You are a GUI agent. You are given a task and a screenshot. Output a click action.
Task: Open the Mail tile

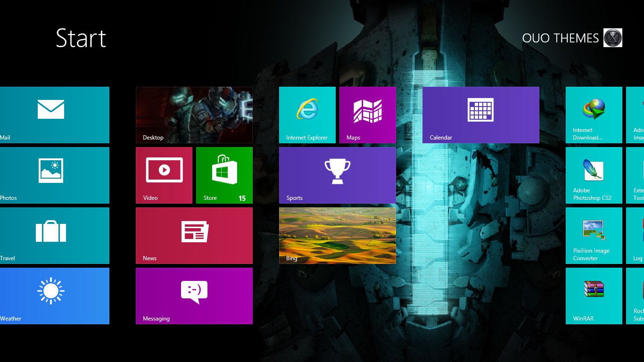(55, 115)
